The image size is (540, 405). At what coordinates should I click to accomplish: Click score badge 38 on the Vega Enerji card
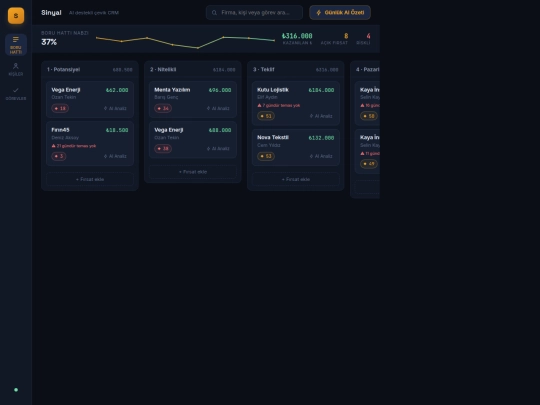click(163, 148)
